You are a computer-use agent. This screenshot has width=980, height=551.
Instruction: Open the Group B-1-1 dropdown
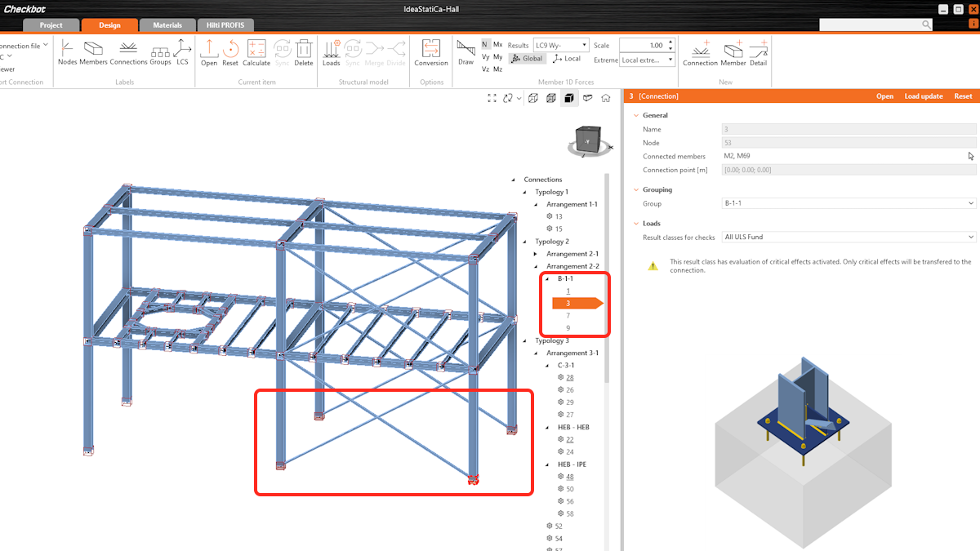pyautogui.click(x=849, y=203)
